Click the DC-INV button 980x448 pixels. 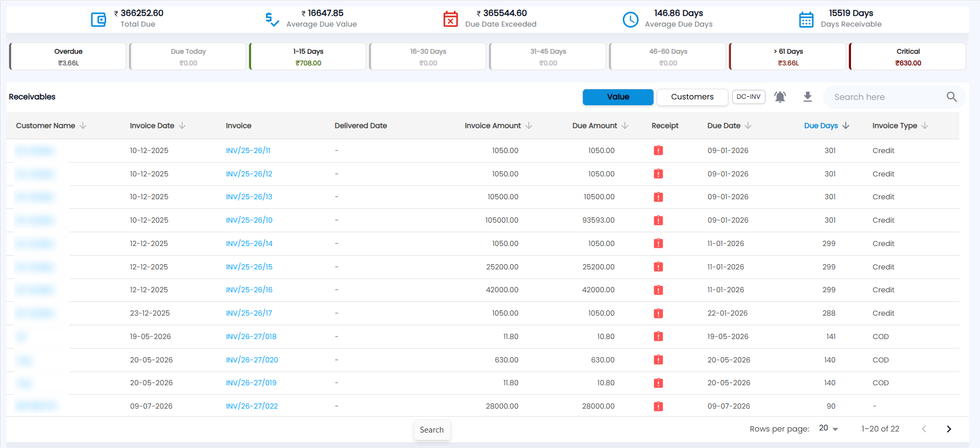[x=749, y=97]
